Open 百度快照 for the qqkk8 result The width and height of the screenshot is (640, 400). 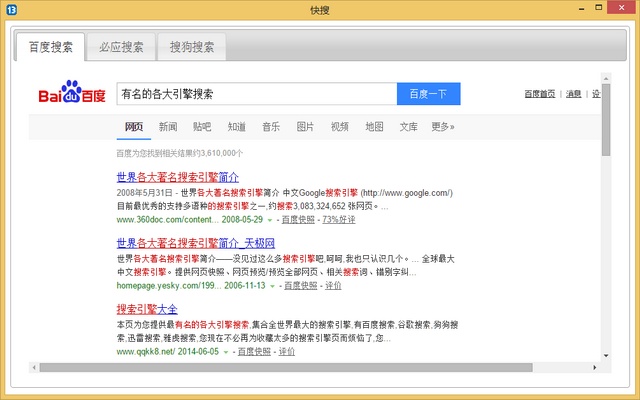point(254,352)
